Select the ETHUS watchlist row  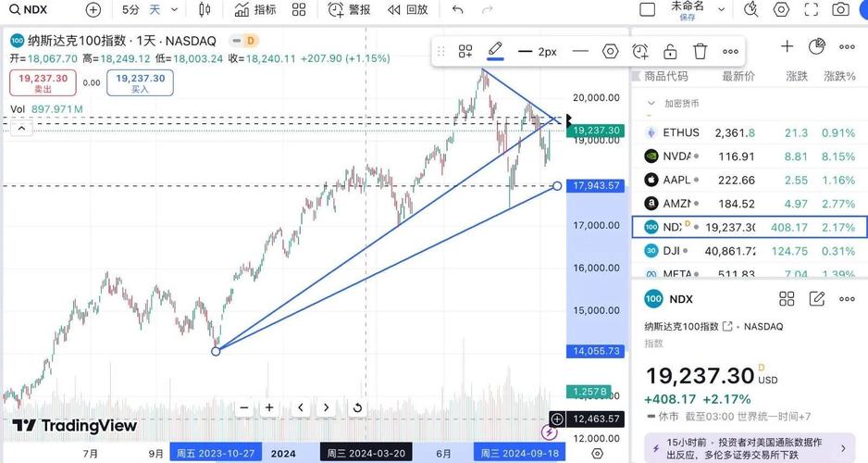pyautogui.click(x=750, y=133)
